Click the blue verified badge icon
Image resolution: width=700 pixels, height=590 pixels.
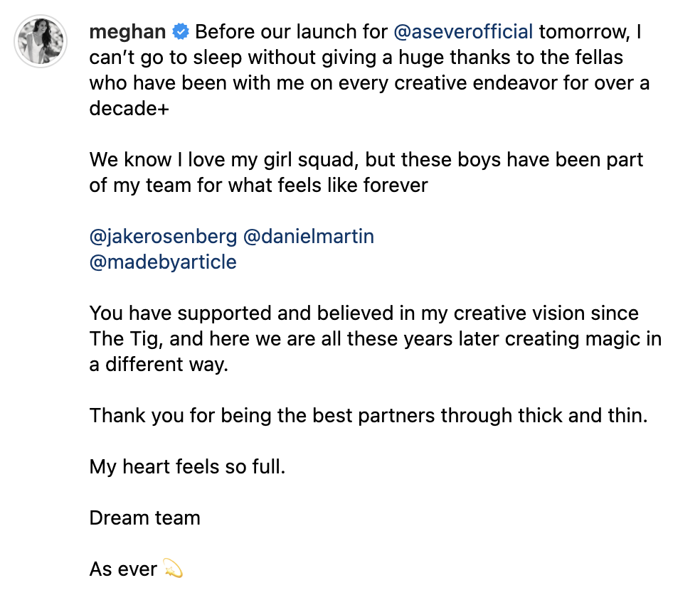[181, 32]
